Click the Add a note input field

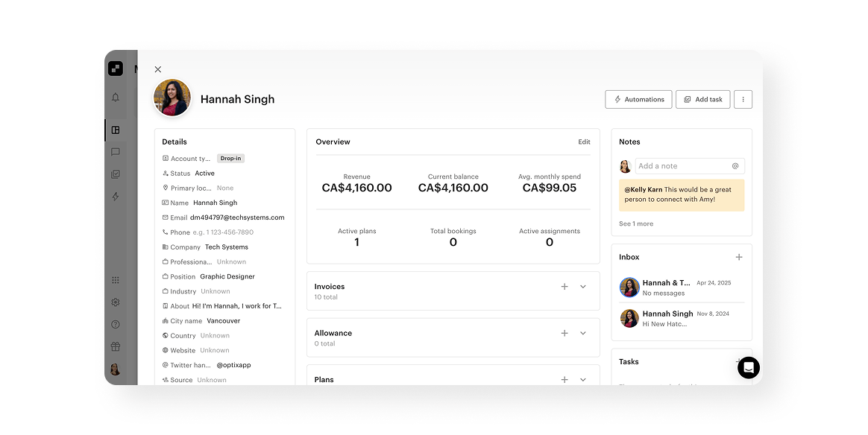tap(682, 166)
